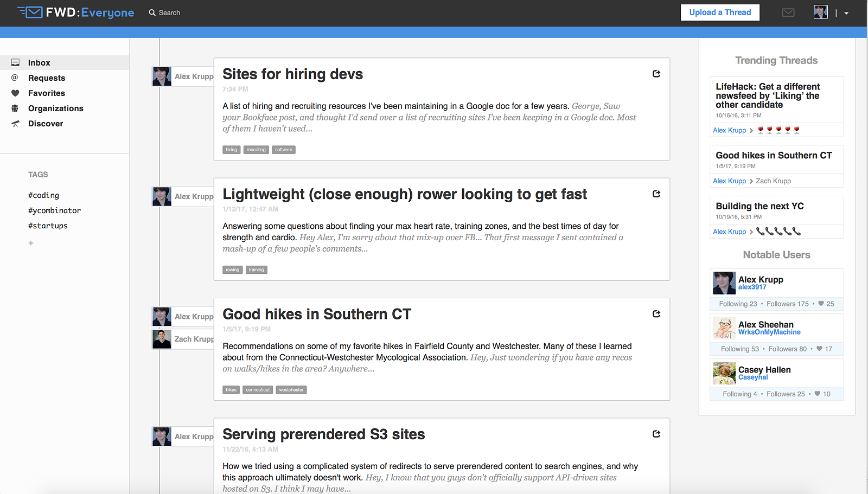
Task: Click the Upload a Thread button
Action: (720, 12)
